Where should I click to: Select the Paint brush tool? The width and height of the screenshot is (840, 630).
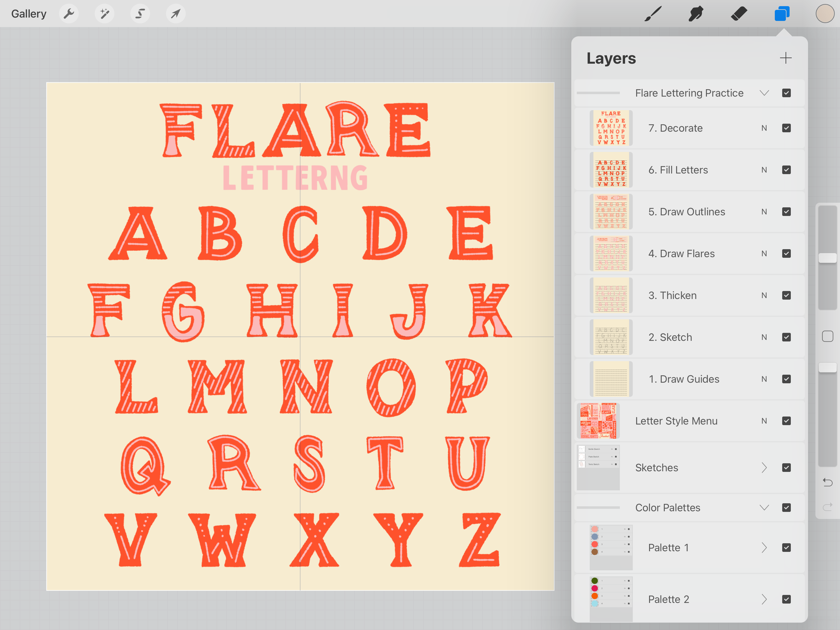[653, 14]
